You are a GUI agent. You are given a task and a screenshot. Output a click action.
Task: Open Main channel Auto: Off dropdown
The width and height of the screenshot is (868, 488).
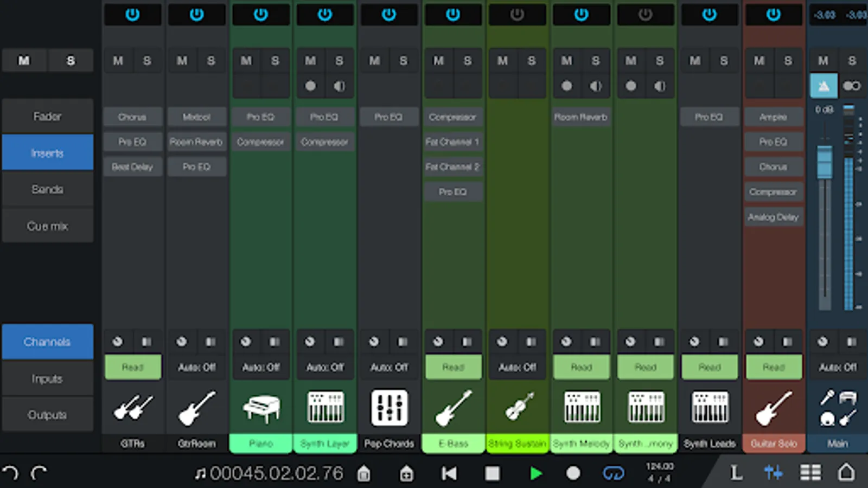tap(838, 367)
